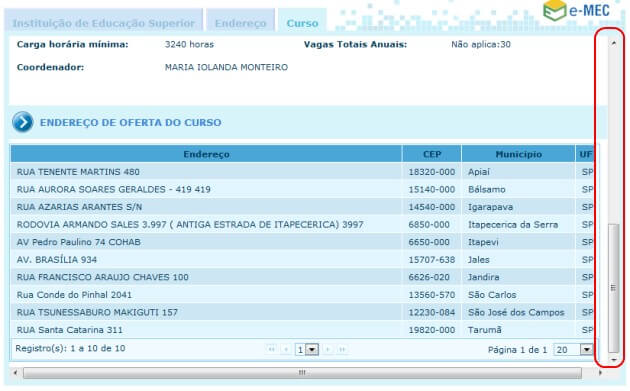Select the AV. BRASÍLIA 934 address
Image resolution: width=630 pixels, height=391 pixels.
coord(57,260)
